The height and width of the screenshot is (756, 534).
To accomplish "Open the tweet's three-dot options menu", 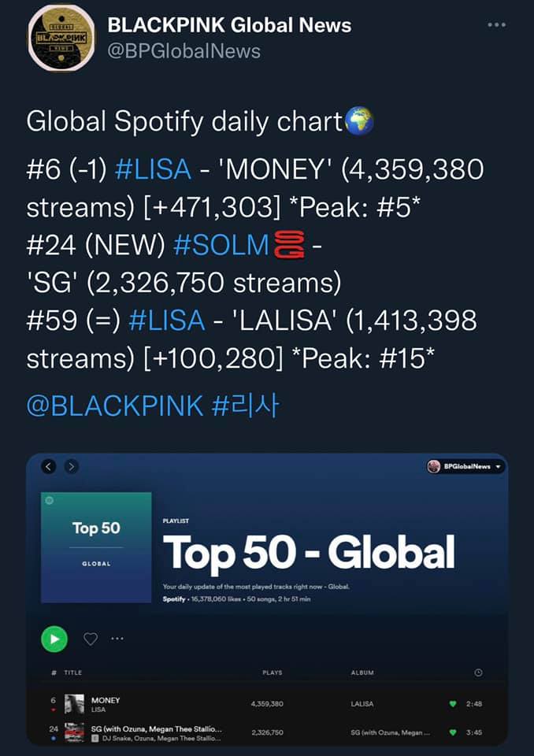I will (496, 25).
